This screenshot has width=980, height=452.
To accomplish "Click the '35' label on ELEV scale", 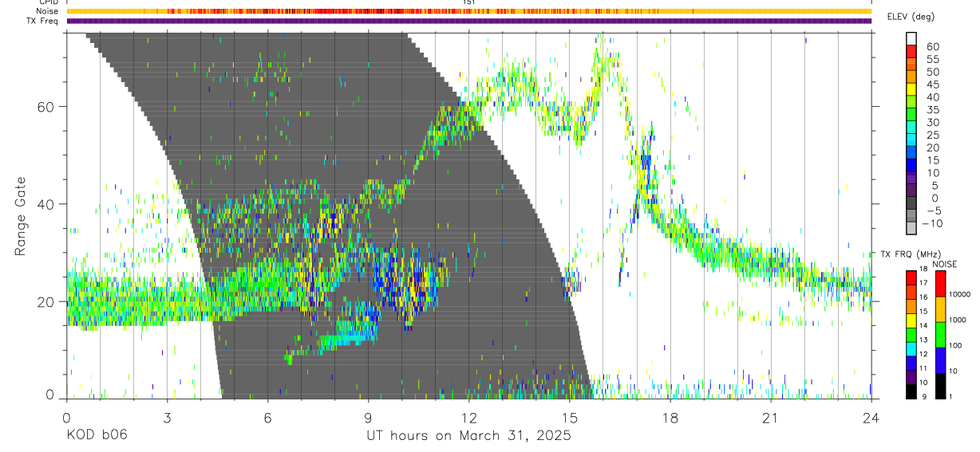I will pyautogui.click(x=932, y=110).
